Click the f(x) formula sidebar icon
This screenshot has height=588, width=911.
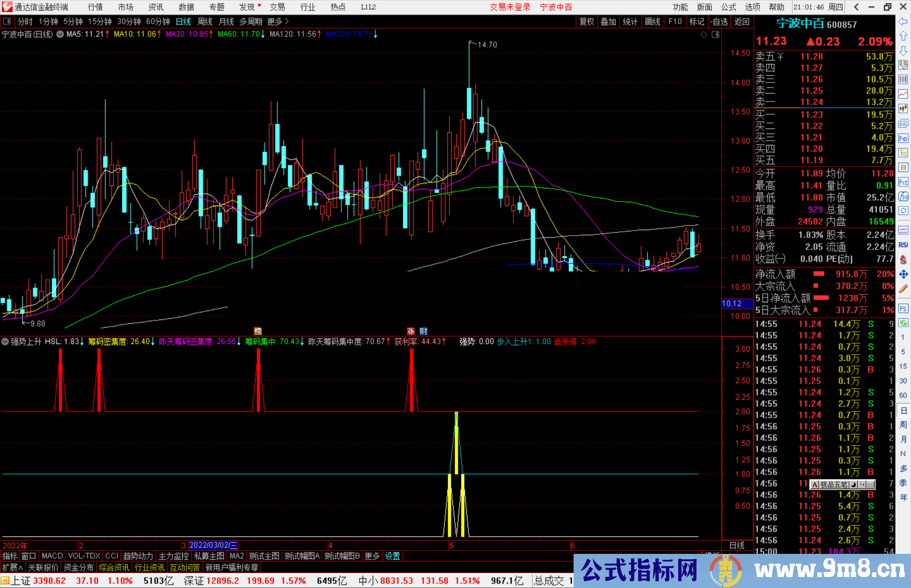click(903, 196)
